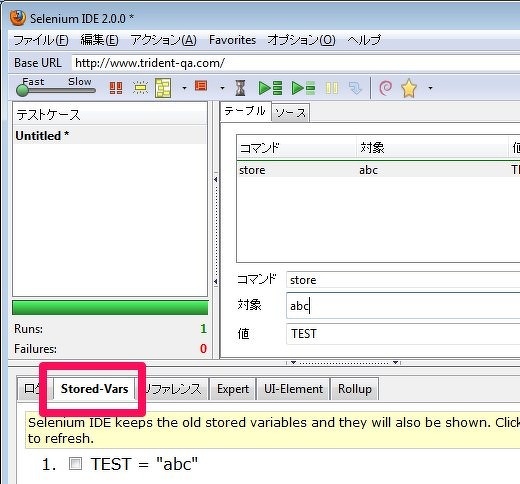Click lower splitter arrow beside test pane
This screenshot has height=484, width=520.
[216, 282]
